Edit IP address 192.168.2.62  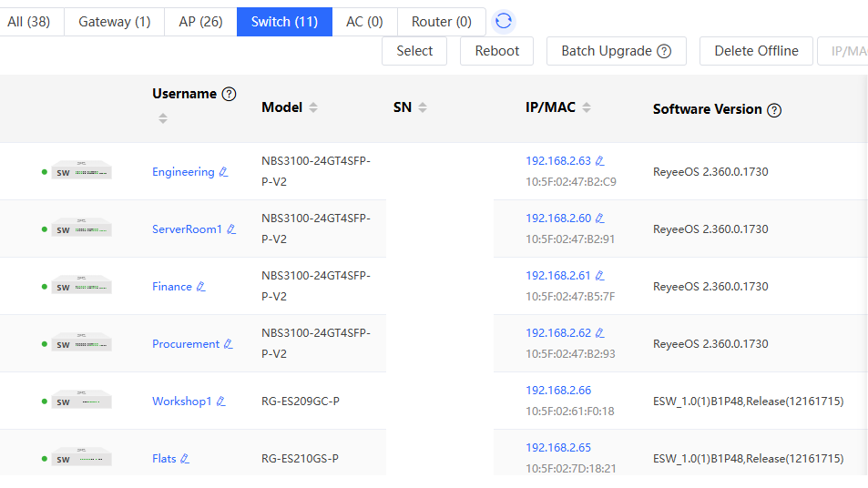tap(600, 333)
